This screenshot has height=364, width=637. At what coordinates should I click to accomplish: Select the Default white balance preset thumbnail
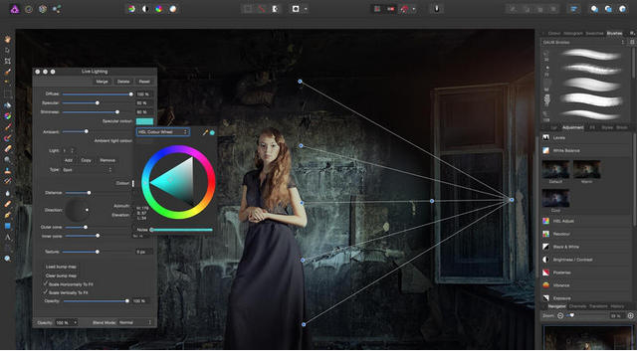point(555,169)
